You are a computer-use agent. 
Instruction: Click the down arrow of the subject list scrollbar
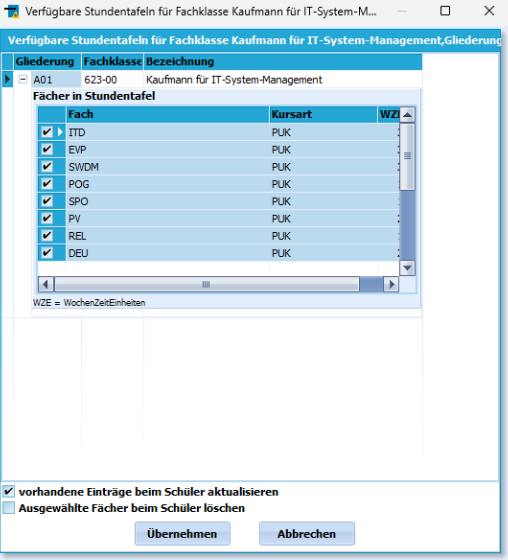[407, 268]
